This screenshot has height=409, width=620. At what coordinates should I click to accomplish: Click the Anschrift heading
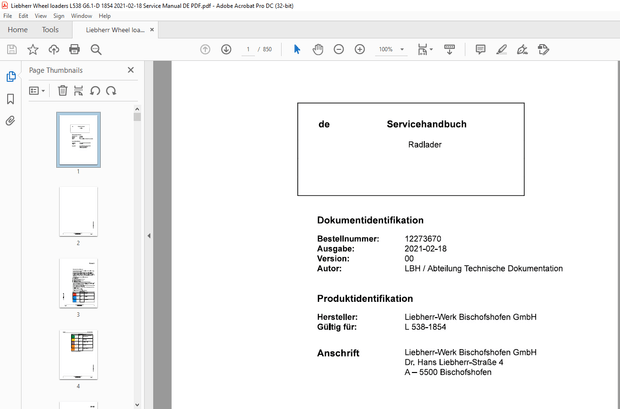tap(338, 353)
